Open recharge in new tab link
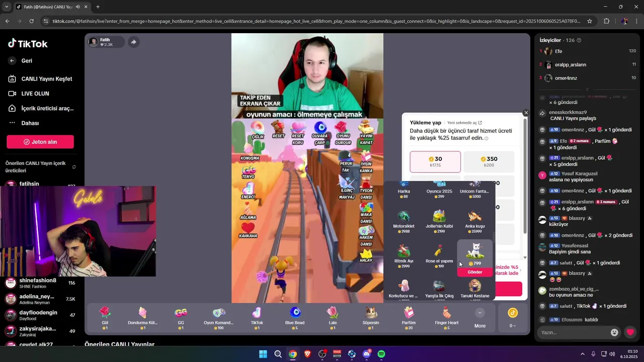This screenshot has width=644, height=362. (464, 123)
